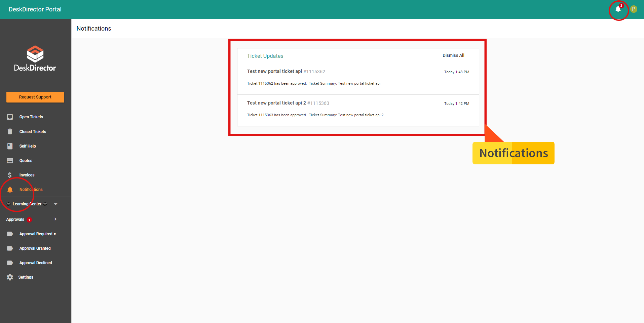Click the Today 1:43 PM timestamp
This screenshot has height=323, width=644.
457,72
